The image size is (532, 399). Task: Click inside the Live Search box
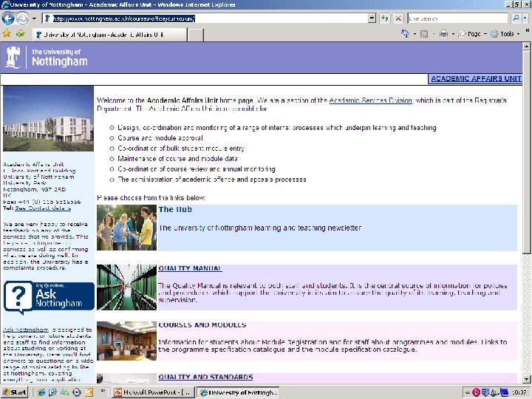tap(457, 18)
